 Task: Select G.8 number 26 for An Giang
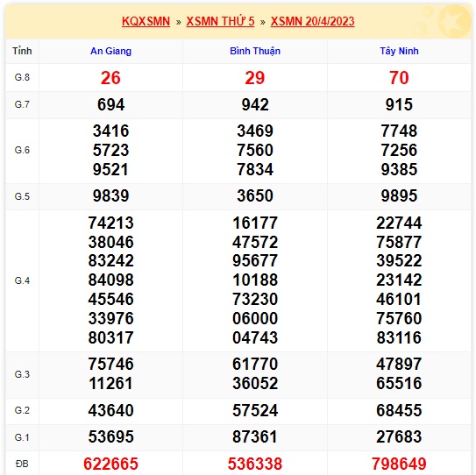pos(110,78)
